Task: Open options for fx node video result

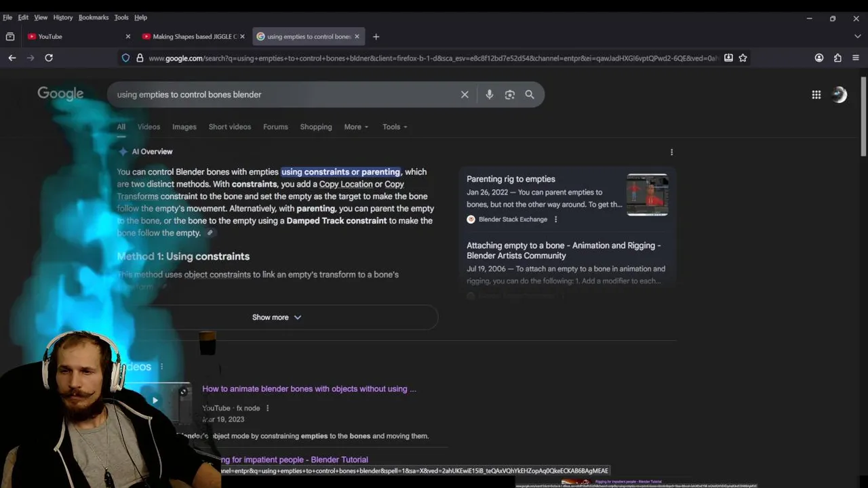Action: pos(267,408)
